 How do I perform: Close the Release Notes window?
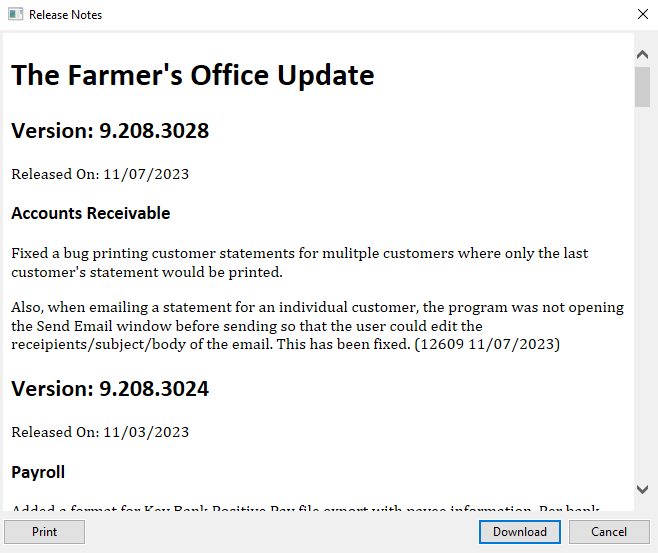point(642,15)
